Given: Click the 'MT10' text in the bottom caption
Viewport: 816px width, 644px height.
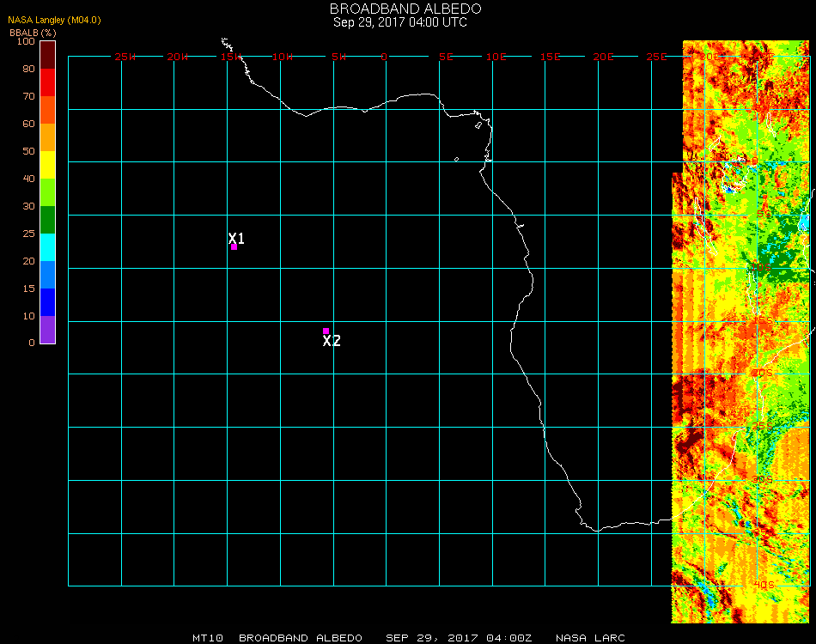Looking at the screenshot, I should (x=208, y=638).
